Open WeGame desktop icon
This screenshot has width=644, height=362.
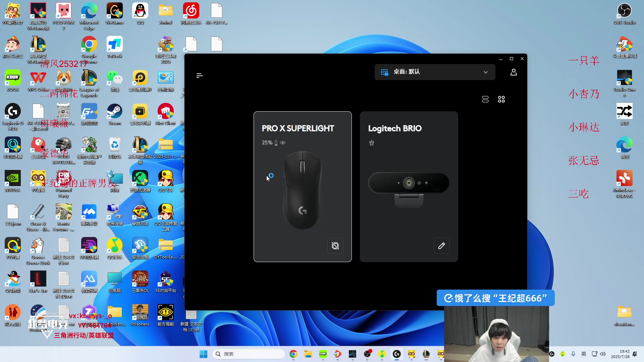click(115, 14)
